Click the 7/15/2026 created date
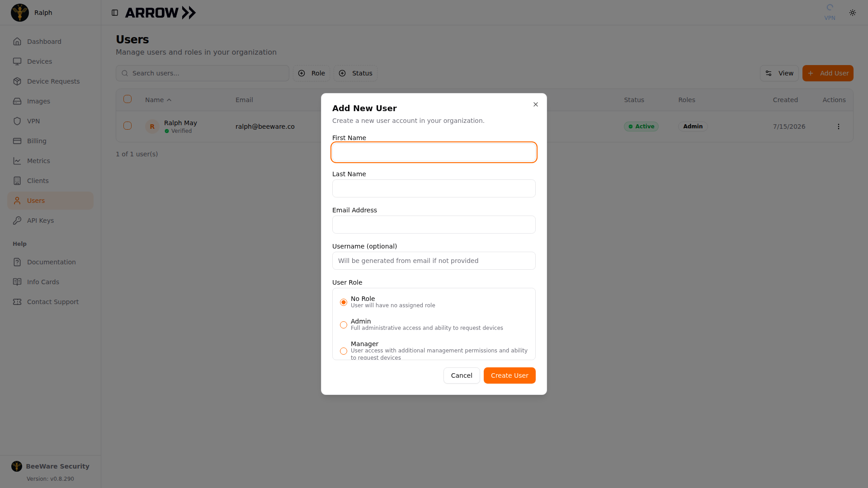 (x=789, y=127)
